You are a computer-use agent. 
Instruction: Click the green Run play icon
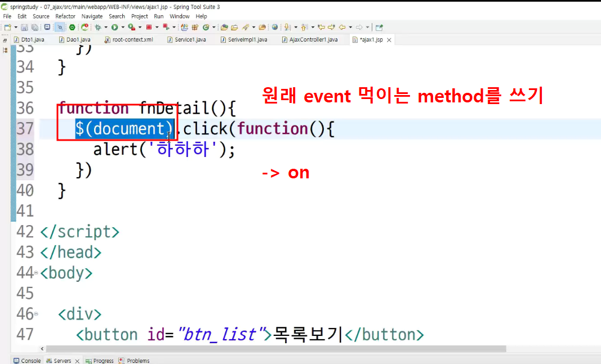coord(114,27)
